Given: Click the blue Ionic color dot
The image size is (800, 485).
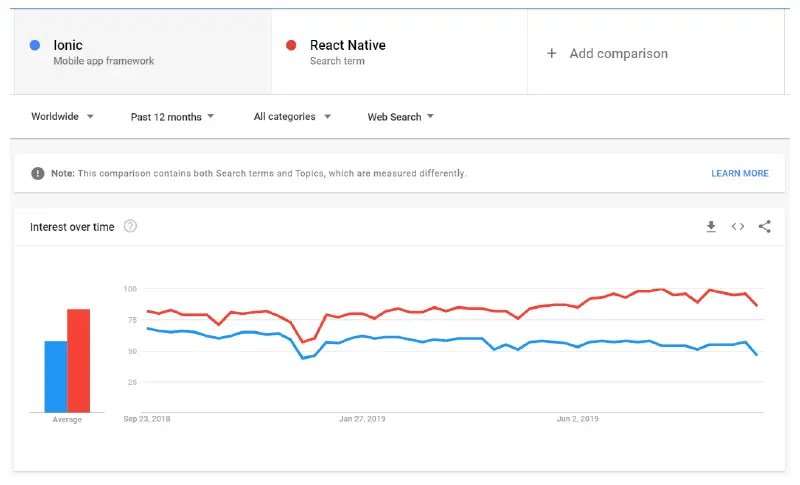Looking at the screenshot, I should [x=36, y=45].
